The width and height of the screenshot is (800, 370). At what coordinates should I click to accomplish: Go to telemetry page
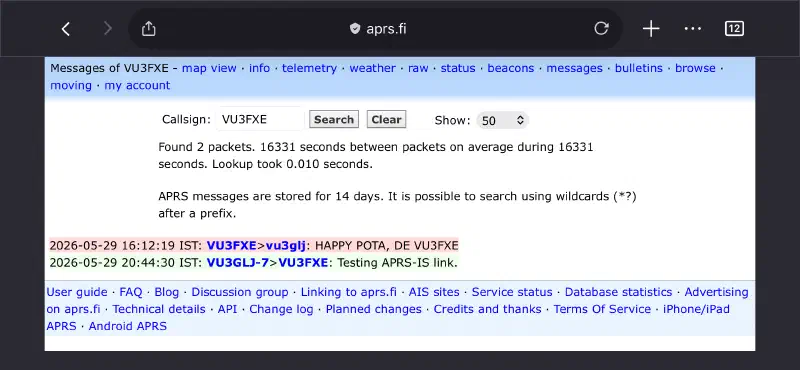pos(309,68)
